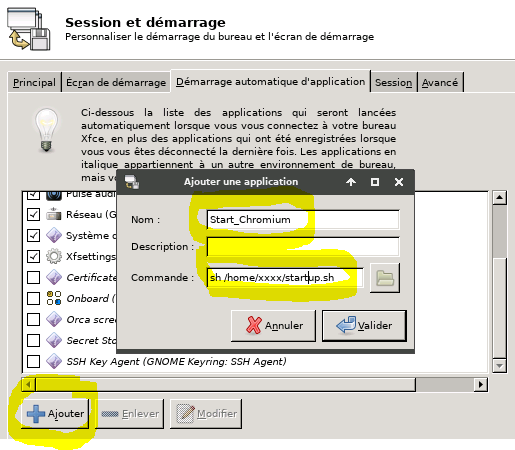The image size is (515, 450).
Task: Click the Onboard application icon in list
Action: coord(54,298)
